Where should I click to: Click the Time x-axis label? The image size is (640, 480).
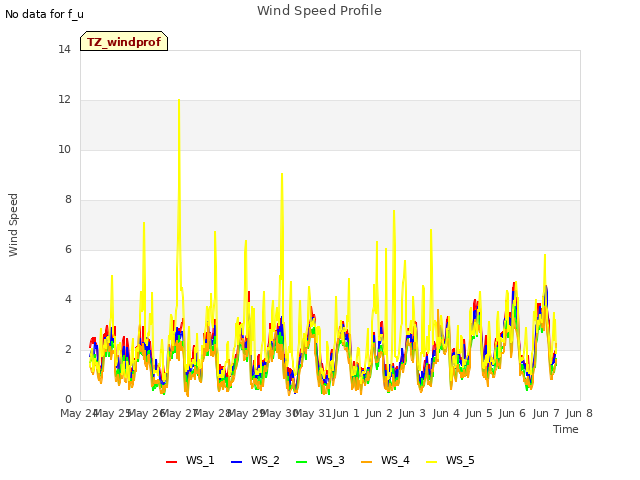click(566, 429)
